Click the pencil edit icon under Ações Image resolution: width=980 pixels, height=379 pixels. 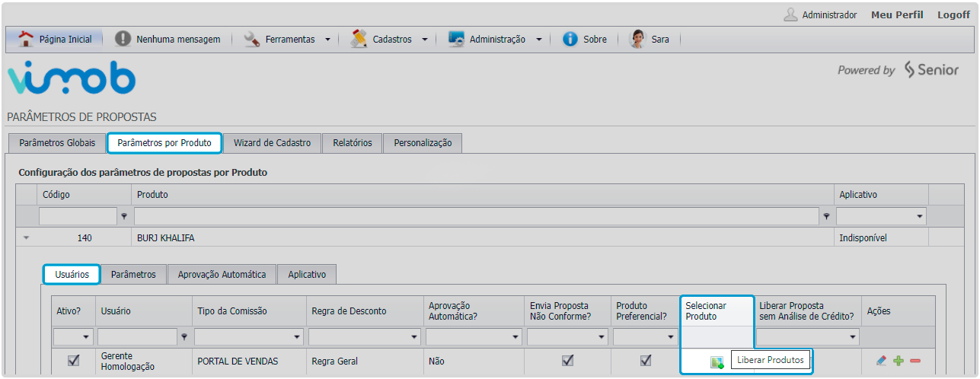[x=881, y=361]
